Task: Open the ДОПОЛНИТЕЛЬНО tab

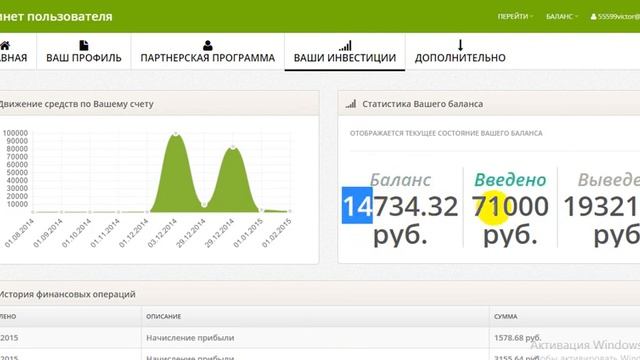Action: (460, 52)
